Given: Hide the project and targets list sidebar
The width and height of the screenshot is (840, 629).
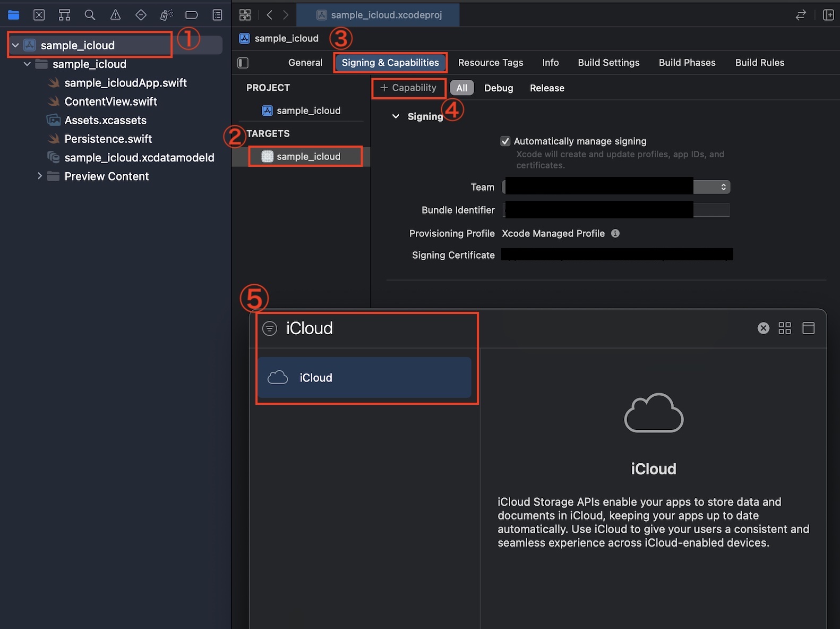Looking at the screenshot, I should tap(243, 63).
